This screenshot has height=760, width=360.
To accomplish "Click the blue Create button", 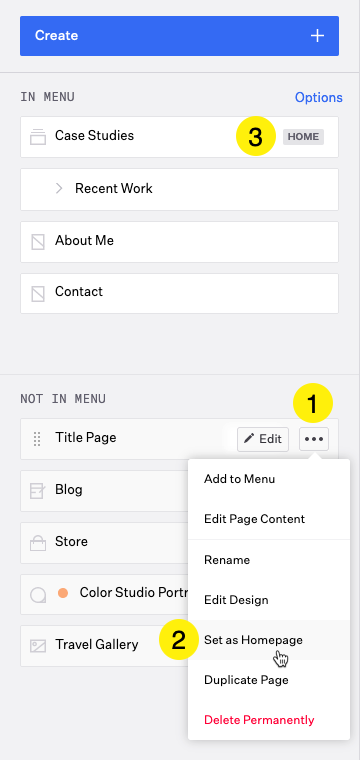I will (179, 36).
